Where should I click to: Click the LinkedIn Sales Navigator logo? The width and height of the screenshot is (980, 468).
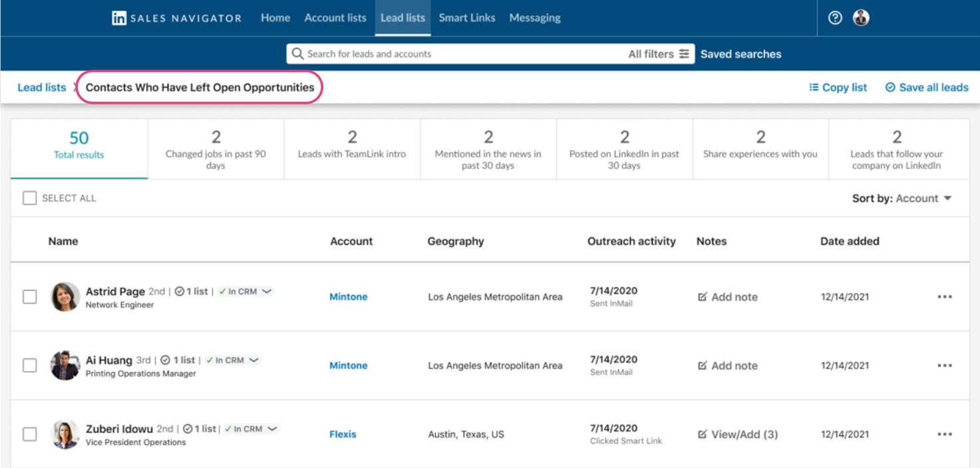[176, 18]
